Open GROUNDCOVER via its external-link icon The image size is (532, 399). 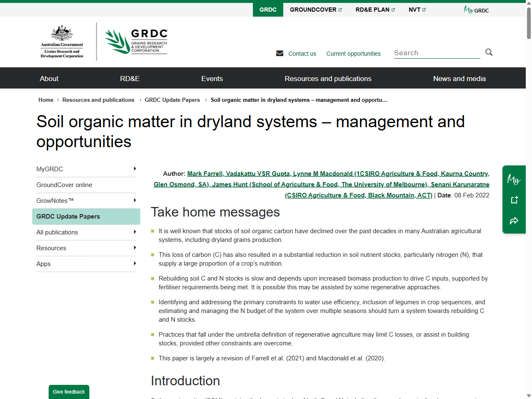point(340,9)
